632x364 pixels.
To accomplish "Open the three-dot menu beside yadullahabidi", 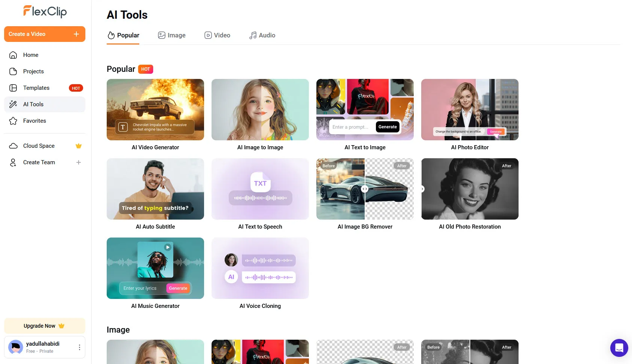I will tap(79, 347).
